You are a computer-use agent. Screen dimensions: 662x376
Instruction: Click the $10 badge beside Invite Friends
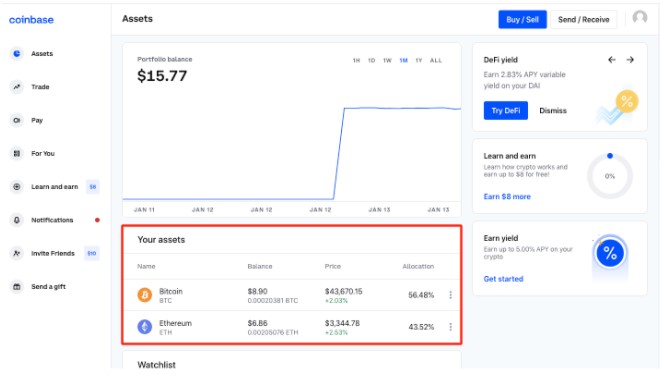click(x=92, y=253)
